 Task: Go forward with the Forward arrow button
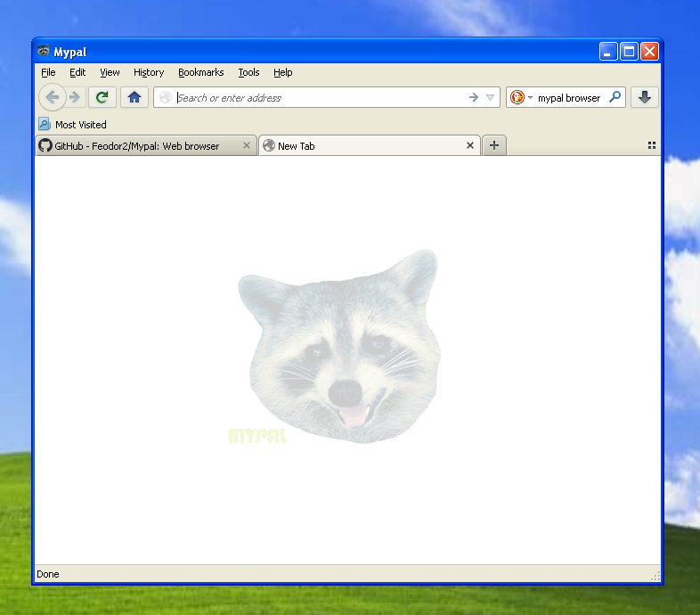pos(75,97)
